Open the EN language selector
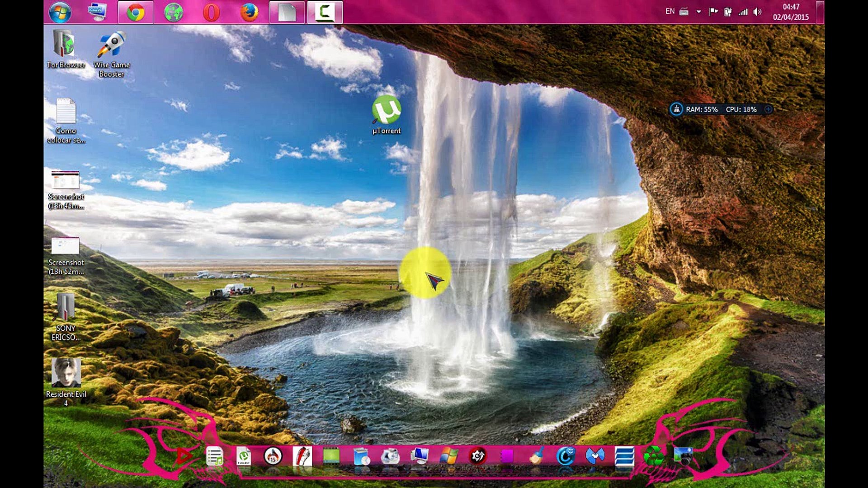The image size is (868, 488). click(x=670, y=12)
